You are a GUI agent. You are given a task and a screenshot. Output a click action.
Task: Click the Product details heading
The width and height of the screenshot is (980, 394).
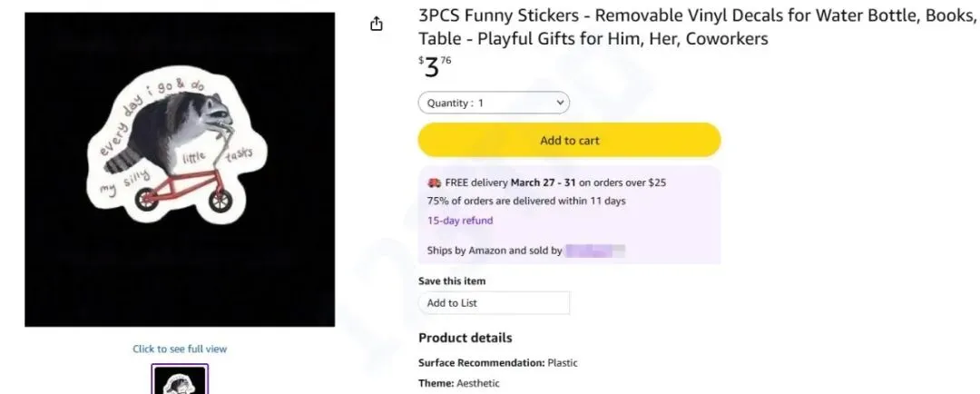[x=465, y=338]
